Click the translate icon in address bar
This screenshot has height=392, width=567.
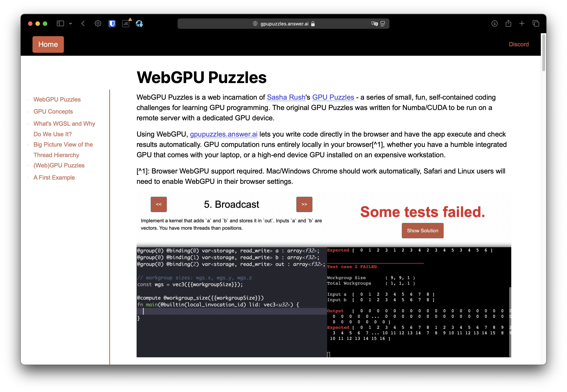tap(374, 24)
